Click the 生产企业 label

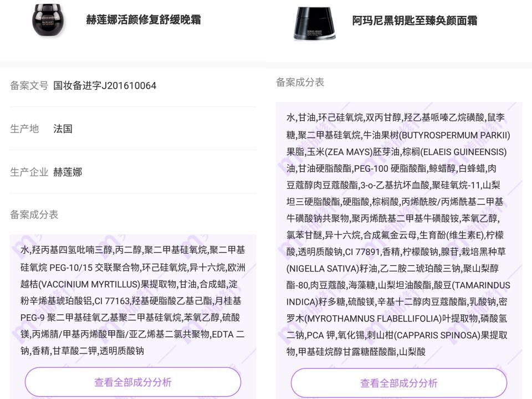click(x=29, y=172)
